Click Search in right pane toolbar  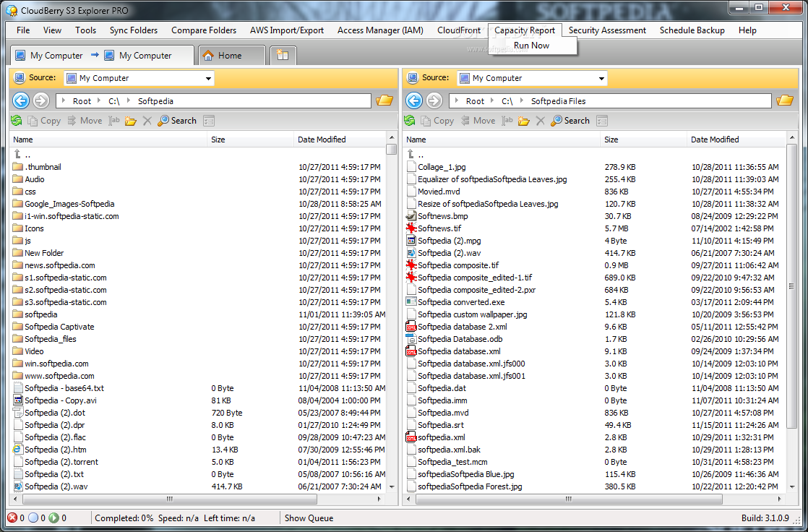pos(570,121)
